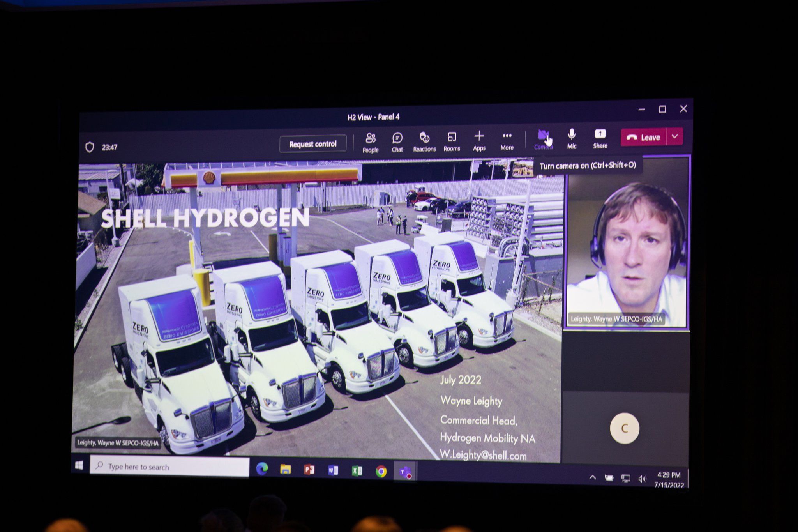The width and height of the screenshot is (798, 532).
Task: Show hidden system tray icons
Action: [592, 477]
